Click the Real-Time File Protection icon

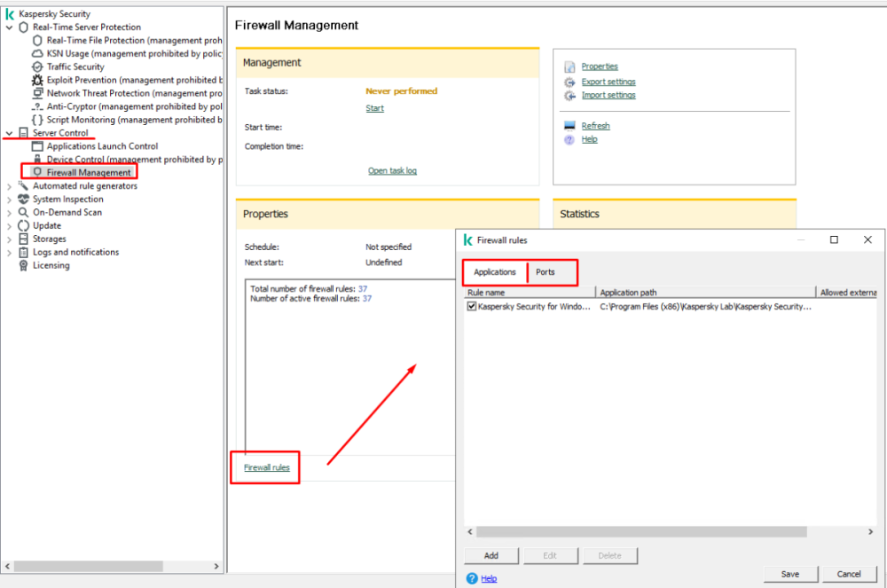click(37, 40)
